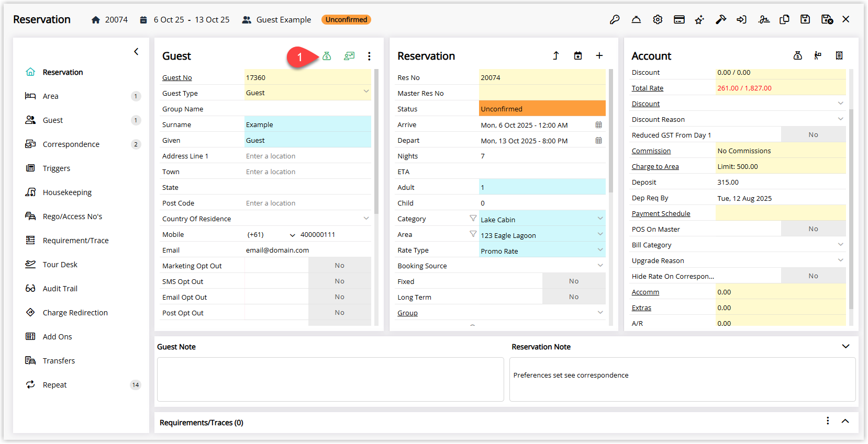This screenshot has height=444, width=868.
Task: Open the Guest panel three-dot menu
Action: (369, 56)
